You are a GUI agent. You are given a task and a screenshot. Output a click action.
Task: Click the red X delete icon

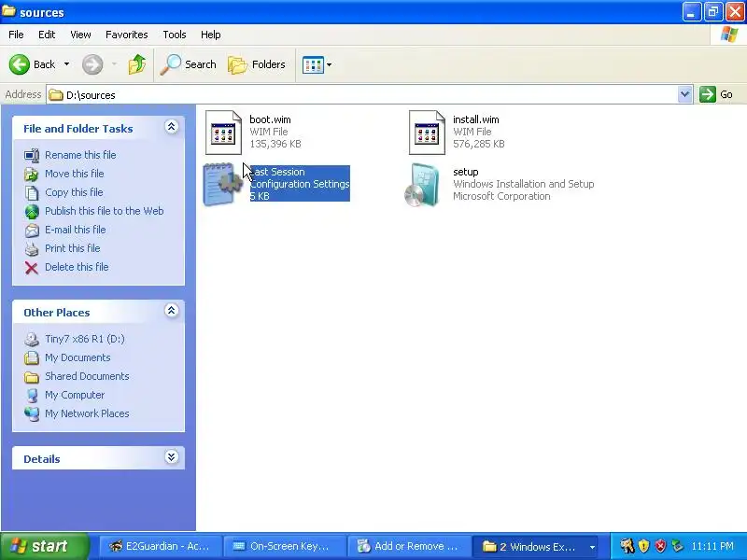click(x=32, y=268)
